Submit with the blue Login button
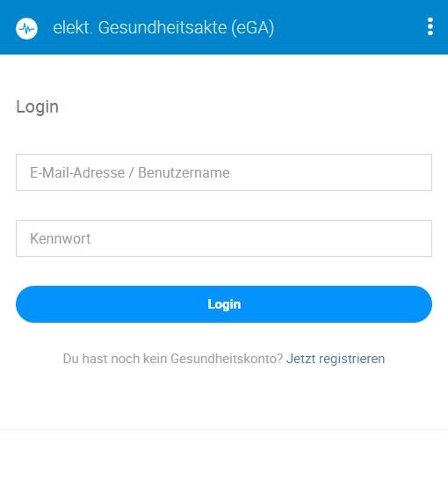The height and width of the screenshot is (481, 448). [x=224, y=304]
